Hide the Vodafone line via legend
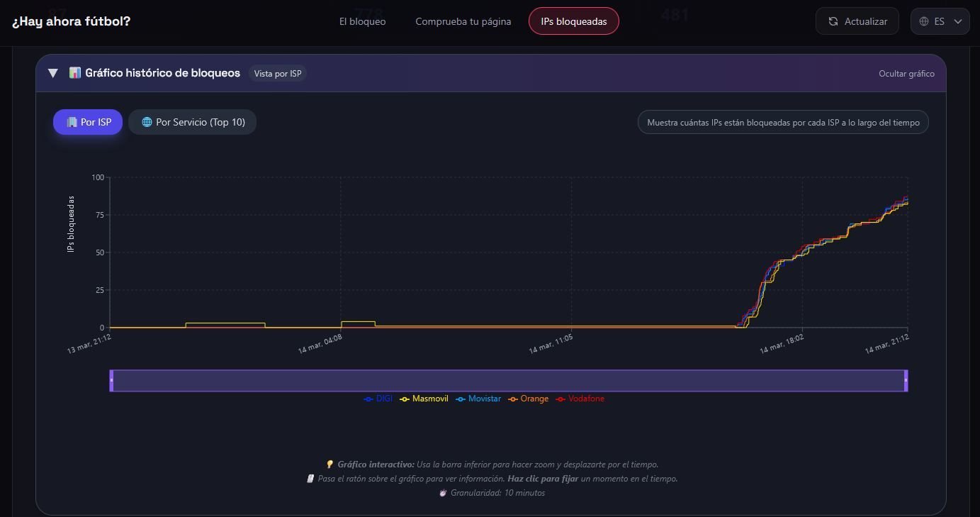 (580, 399)
